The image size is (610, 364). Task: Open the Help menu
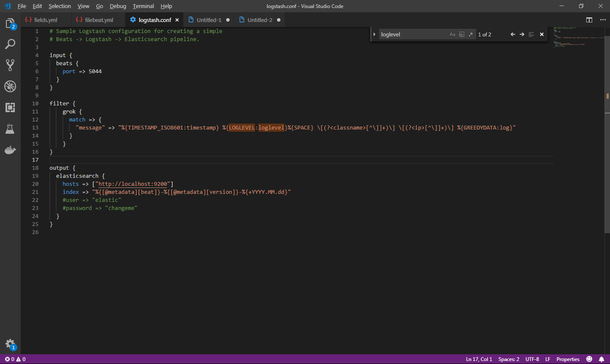pyautogui.click(x=166, y=6)
